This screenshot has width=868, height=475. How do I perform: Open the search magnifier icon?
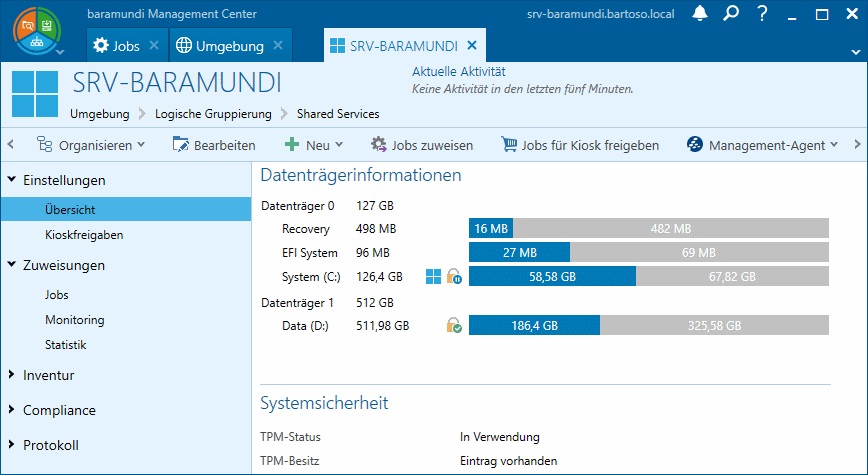731,13
